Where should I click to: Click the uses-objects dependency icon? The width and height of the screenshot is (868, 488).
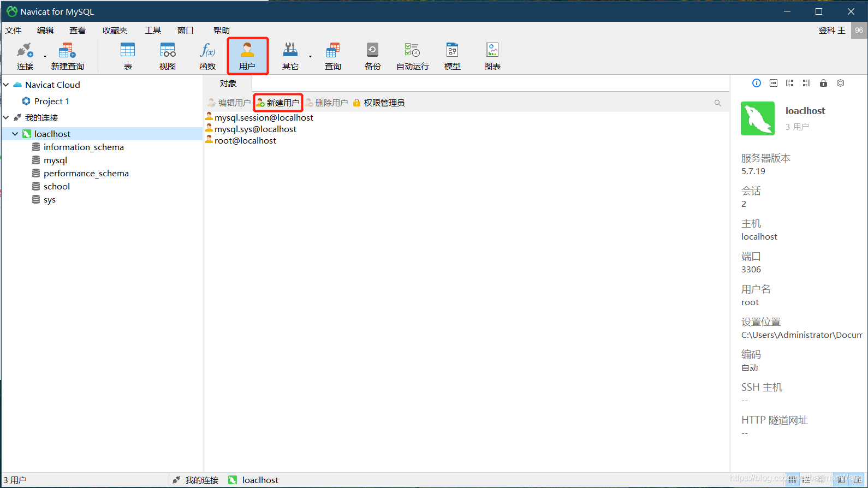[790, 83]
